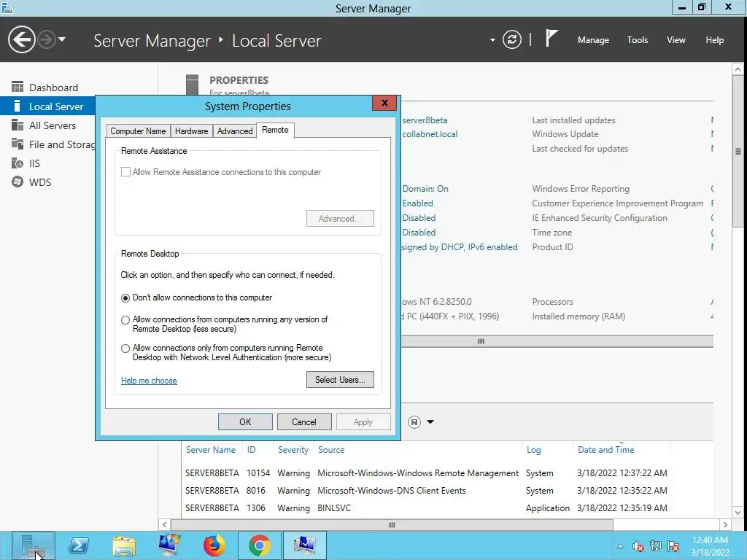Viewport: 747px width, 560px height.
Task: Sort events by Server Name column
Action: tap(211, 449)
